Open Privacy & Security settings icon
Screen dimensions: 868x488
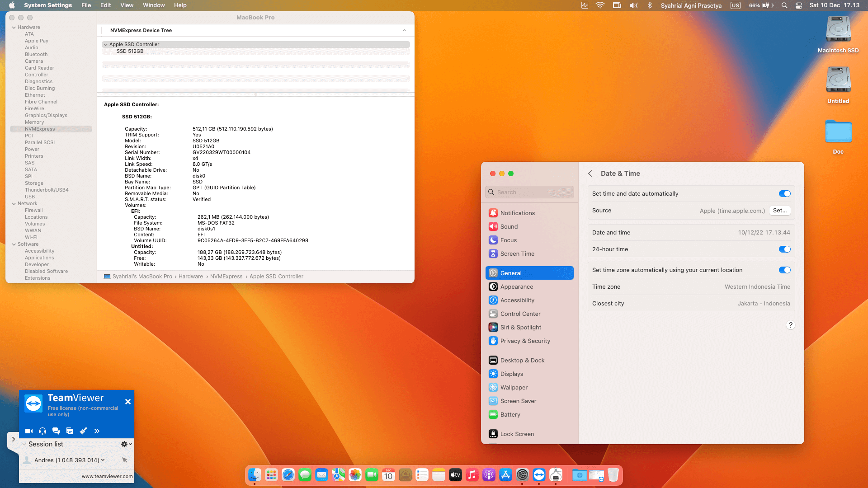pos(493,341)
